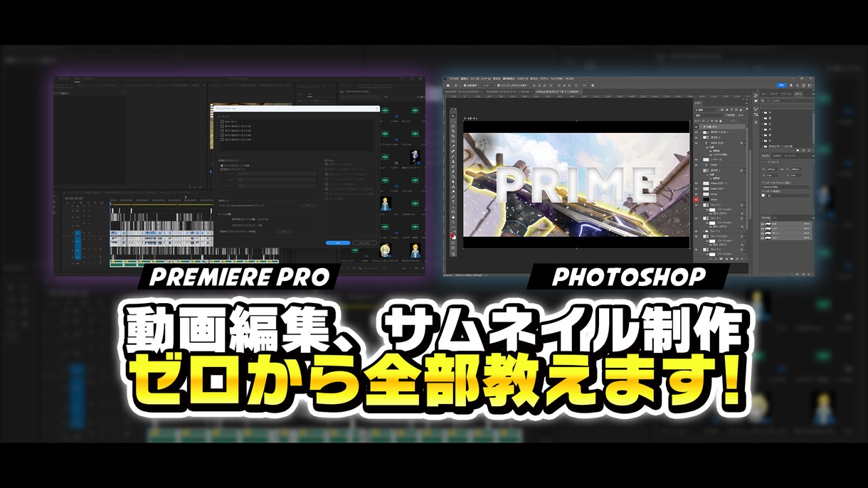Screen dimensions: 868x488
Task: Select the Move tool in Photoshop toolbar
Action: pyautogui.click(x=453, y=116)
